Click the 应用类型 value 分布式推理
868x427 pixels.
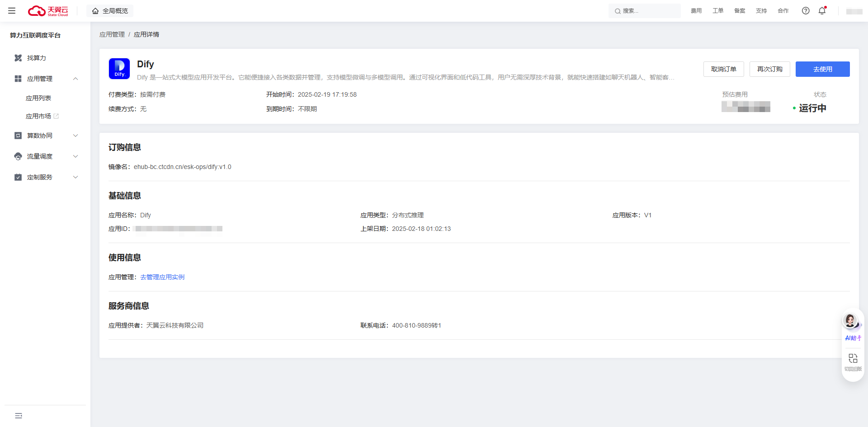(x=408, y=215)
